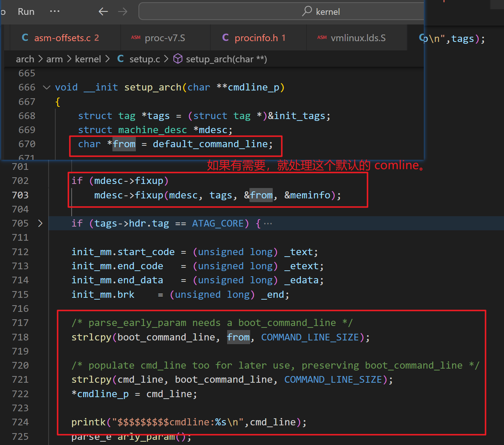Click the magnifier icon in search box

pyautogui.click(x=307, y=11)
